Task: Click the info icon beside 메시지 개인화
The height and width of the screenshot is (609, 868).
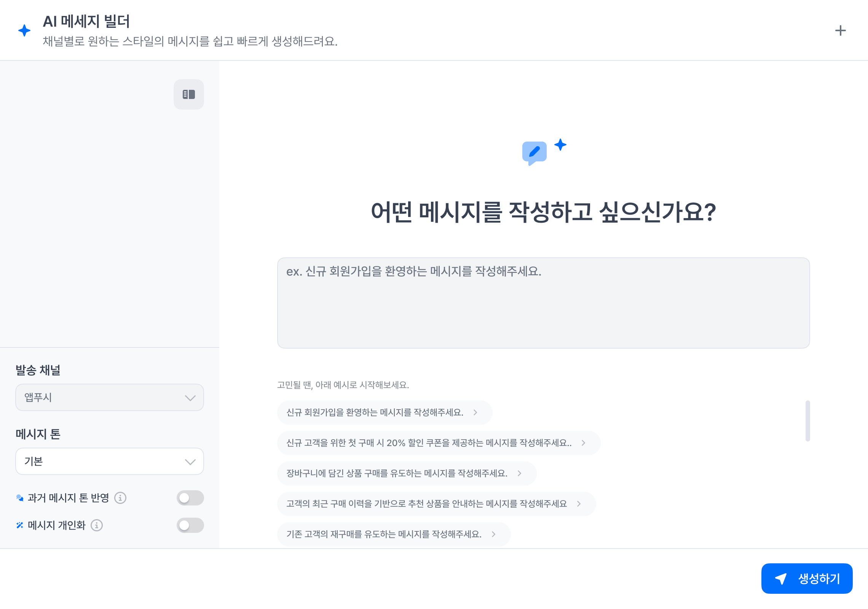Action: 97,525
